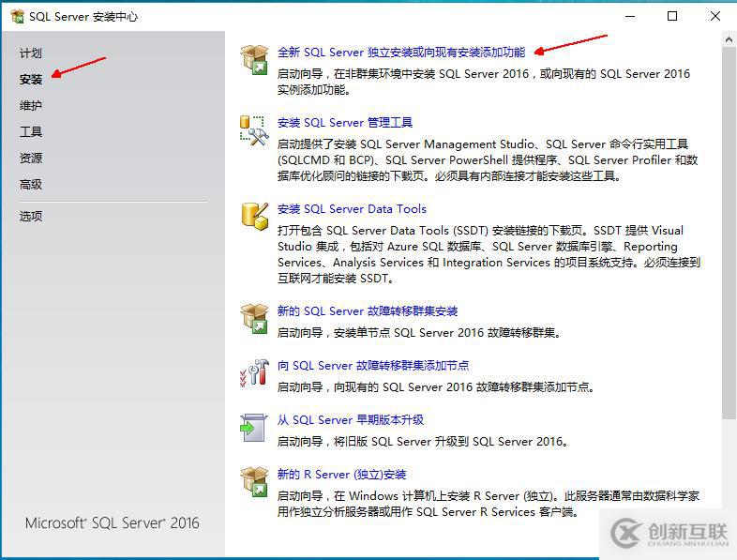Open 新的 SQL Server 故障转移群集安装 link
The width and height of the screenshot is (737, 560).
pos(367,311)
